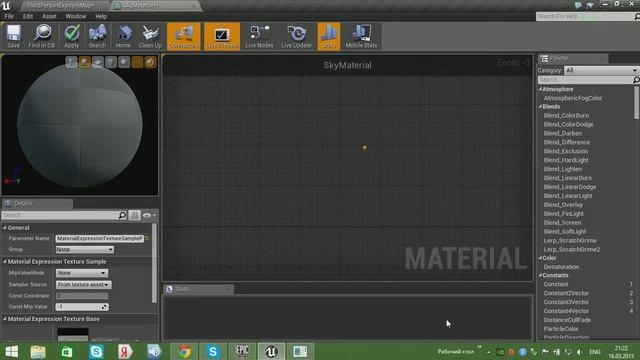Viewport: 640px width, 360px height.
Task: Open the Search toolbar tool
Action: 97,36
